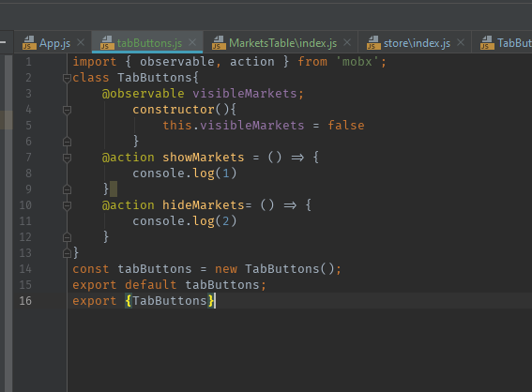Open the partially visible TabBut tab
532x392 pixels.
(x=507, y=43)
